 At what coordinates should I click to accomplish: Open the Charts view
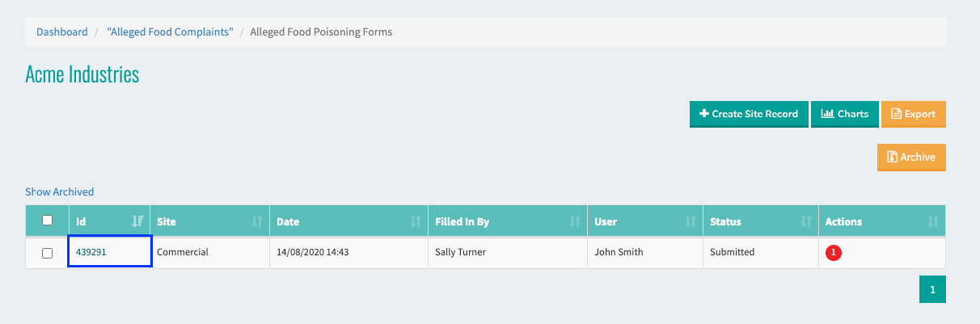coord(844,114)
